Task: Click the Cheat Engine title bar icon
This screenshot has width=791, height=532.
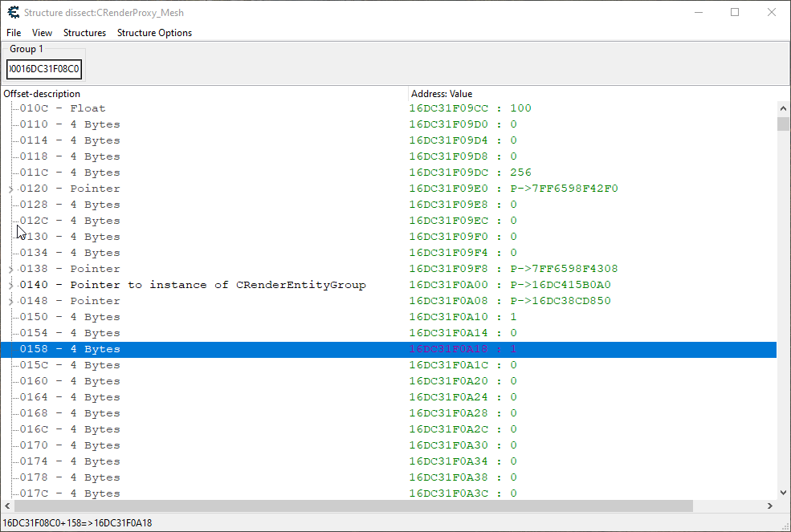Action: click(12, 12)
